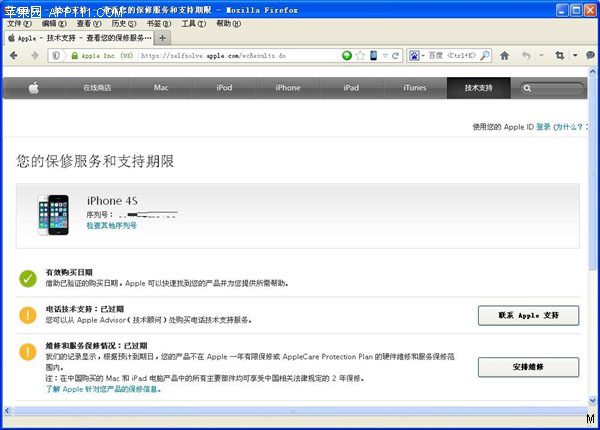
Task: Click the 检查其他序列号 link
Action: 111,226
